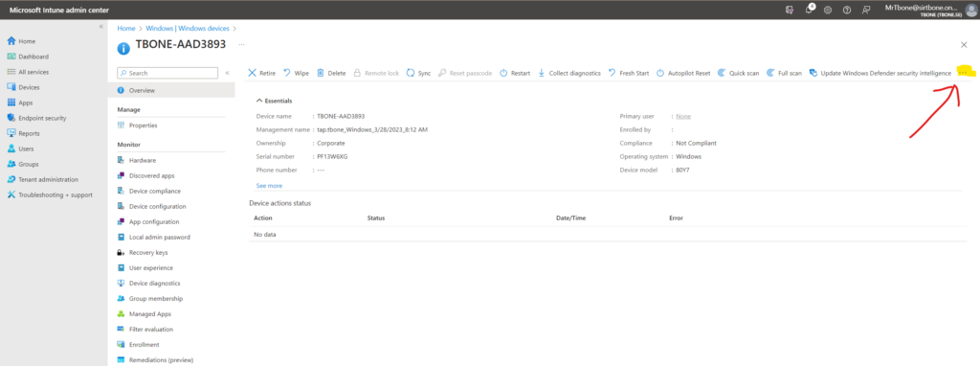Open Dashboard in the left navigation
Viewport: 980px width, 366px height.
click(x=28, y=57)
